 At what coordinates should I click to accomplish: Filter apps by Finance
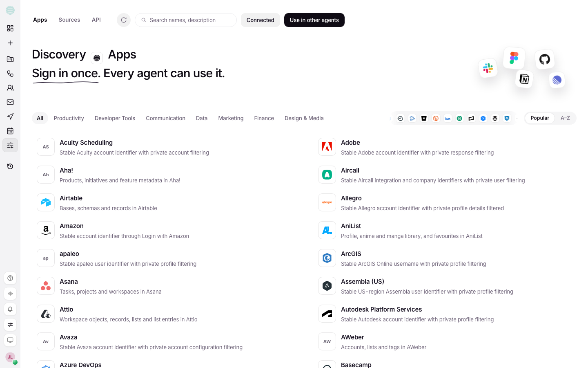coord(264,118)
